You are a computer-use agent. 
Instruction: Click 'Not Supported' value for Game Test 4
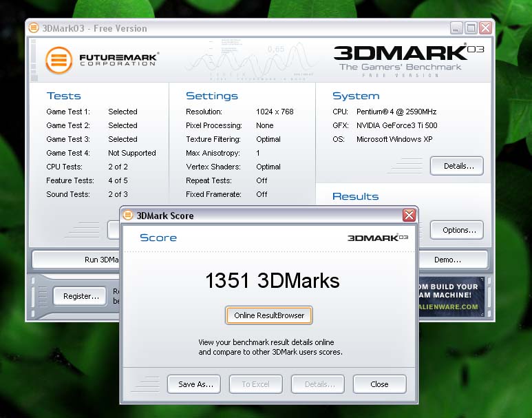(x=132, y=153)
